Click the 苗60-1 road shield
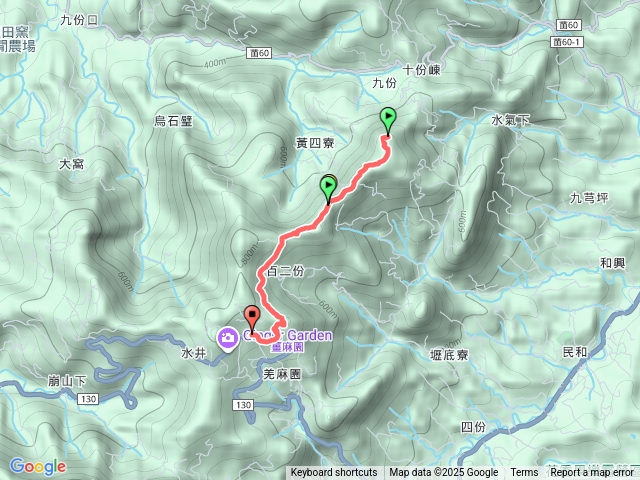 [x=567, y=42]
